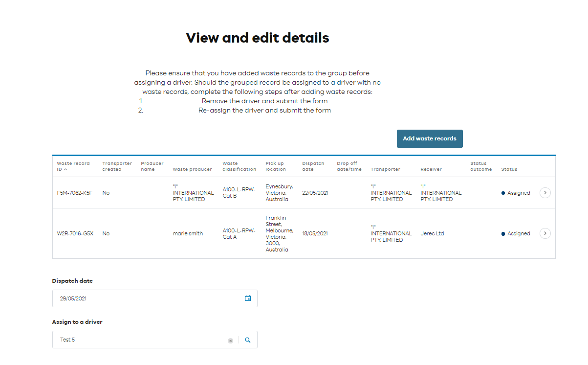The image size is (588, 365).
Task: Click waste producer marie smith
Action: point(188,233)
